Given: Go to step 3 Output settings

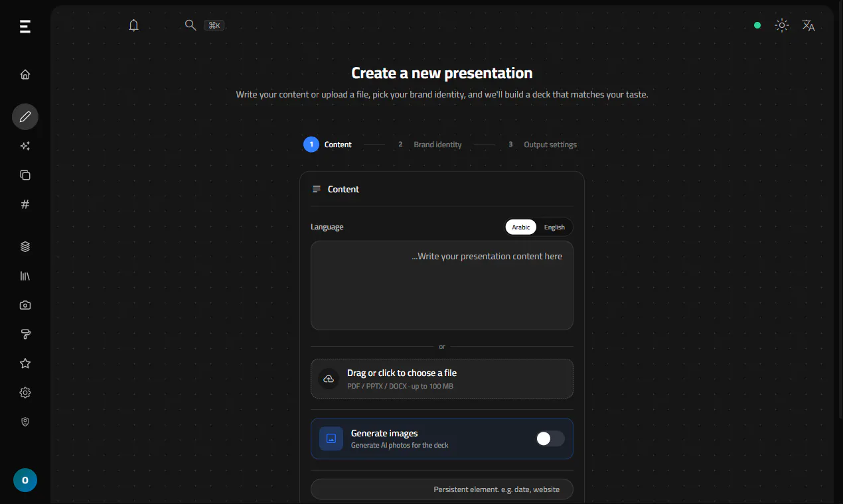Looking at the screenshot, I should (x=542, y=145).
